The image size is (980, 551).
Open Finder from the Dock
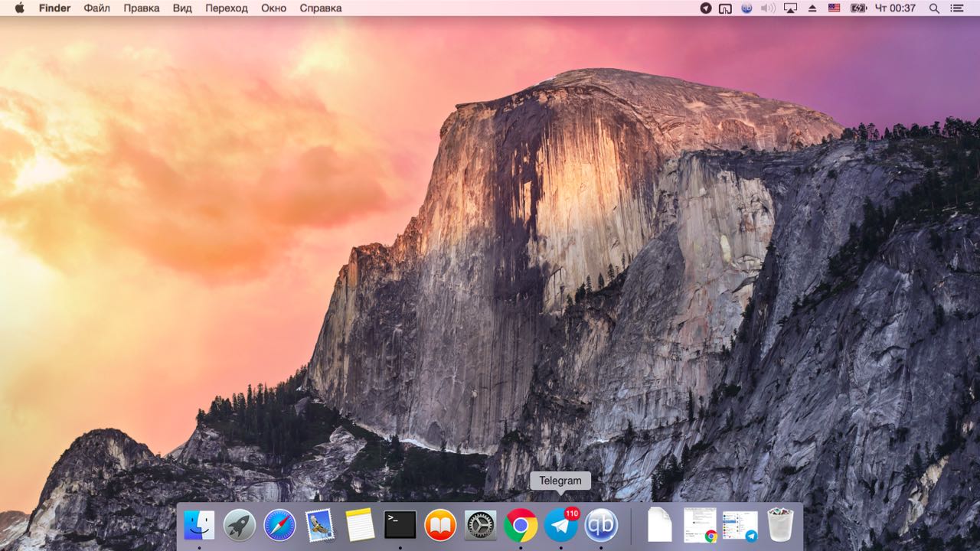click(199, 525)
